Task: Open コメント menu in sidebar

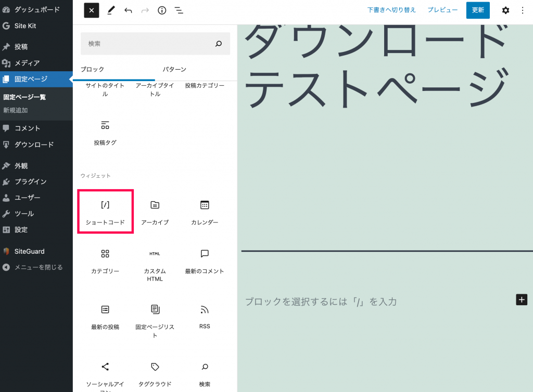Action: click(x=36, y=128)
